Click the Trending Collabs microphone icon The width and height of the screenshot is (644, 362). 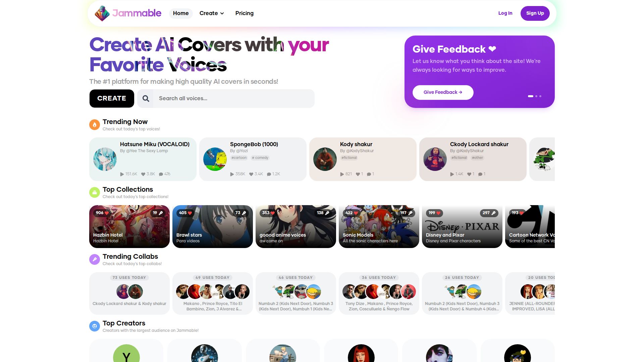[95, 259]
